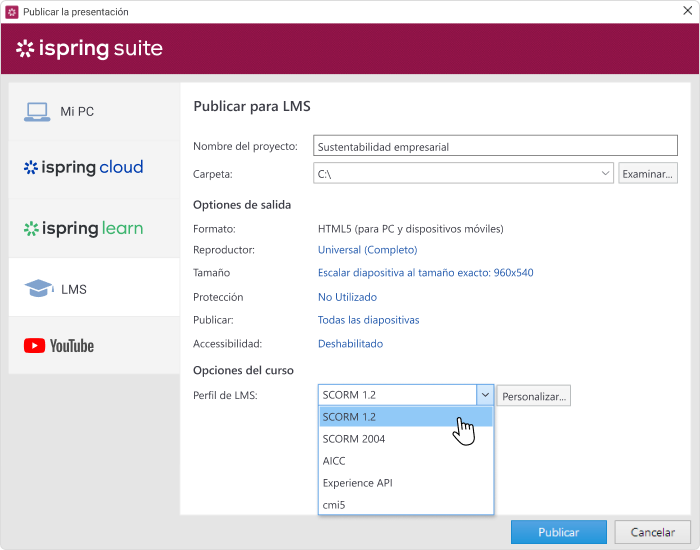Image resolution: width=700 pixels, height=550 pixels.
Task: Choose AICC profile option
Action: pos(406,461)
